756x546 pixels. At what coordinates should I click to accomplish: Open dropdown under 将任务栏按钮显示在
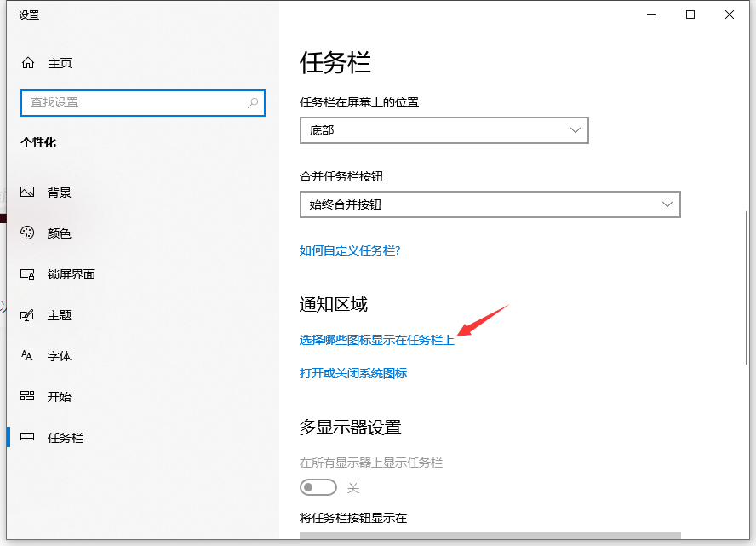pyautogui.click(x=490, y=536)
